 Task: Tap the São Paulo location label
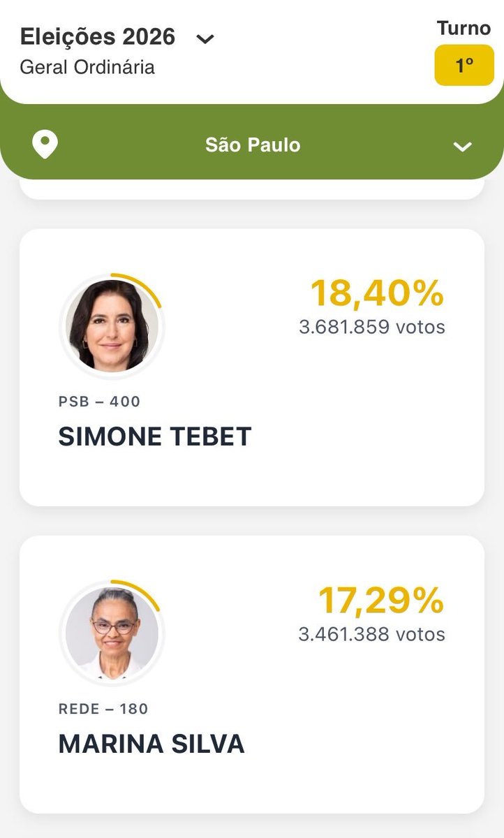click(253, 145)
